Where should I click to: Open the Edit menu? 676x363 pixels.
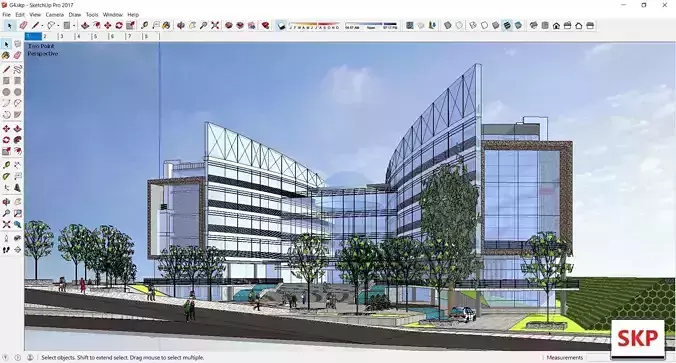point(20,14)
